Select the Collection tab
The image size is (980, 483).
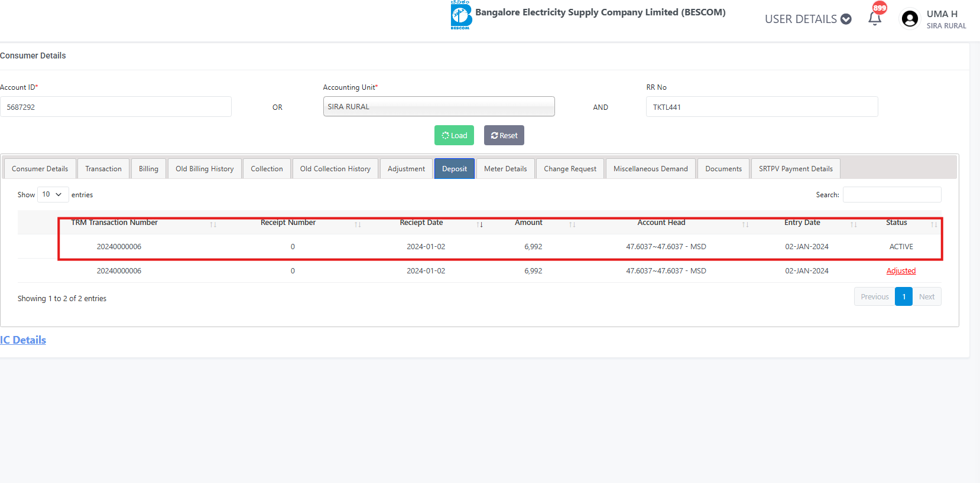pos(267,169)
